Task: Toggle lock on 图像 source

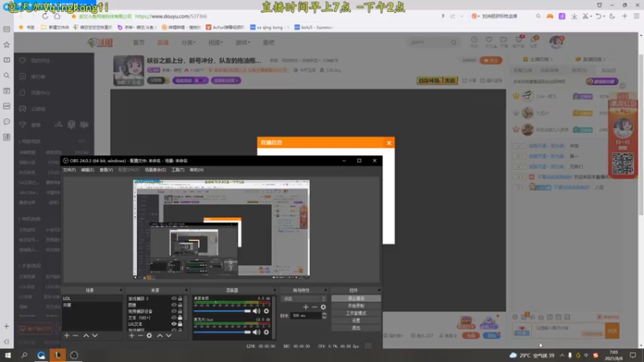Action: coord(180,305)
